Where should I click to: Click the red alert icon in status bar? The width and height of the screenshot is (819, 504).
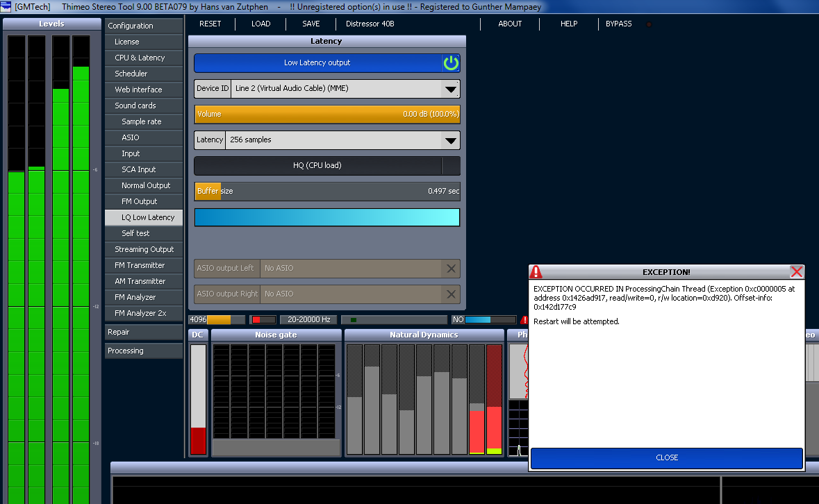pyautogui.click(x=524, y=320)
